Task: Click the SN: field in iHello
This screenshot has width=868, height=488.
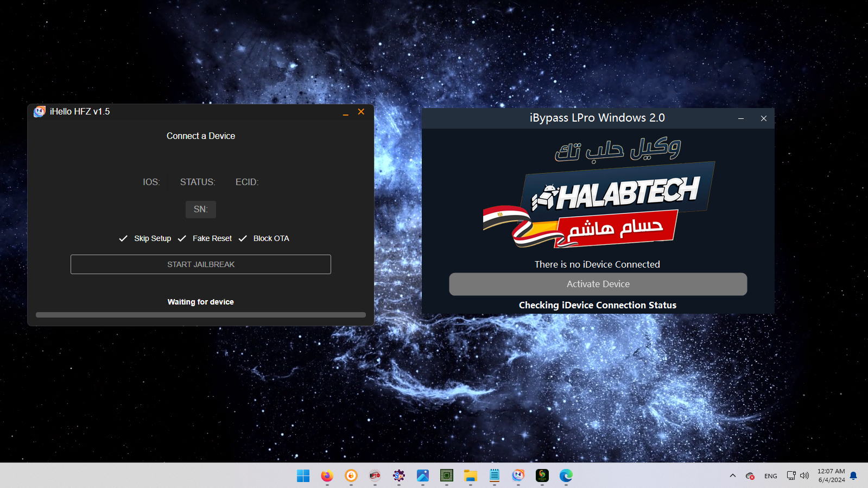Action: [201, 209]
